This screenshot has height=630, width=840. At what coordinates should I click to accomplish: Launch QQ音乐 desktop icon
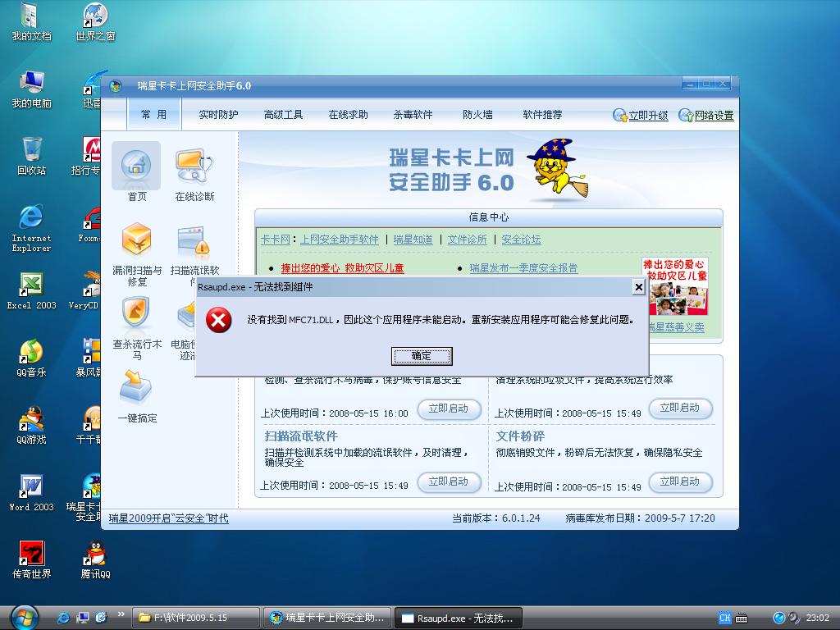click(x=31, y=358)
